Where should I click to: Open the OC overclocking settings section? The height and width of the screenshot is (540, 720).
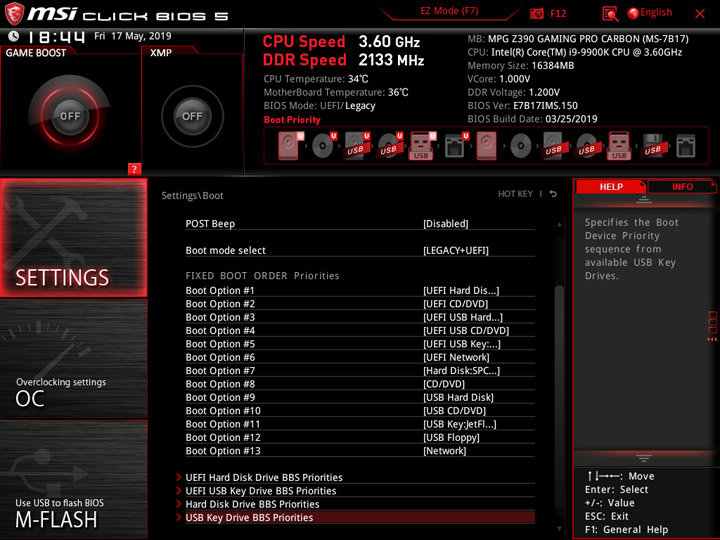pos(73,359)
